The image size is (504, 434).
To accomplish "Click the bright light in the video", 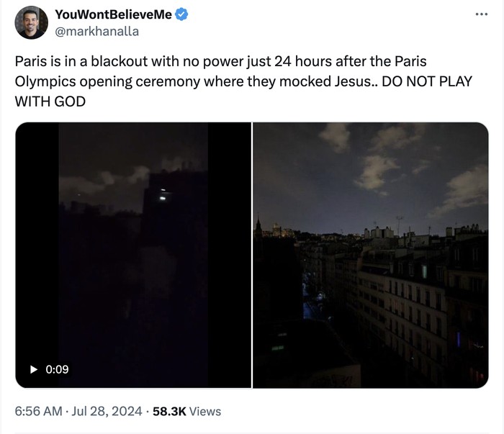I will pos(163,194).
